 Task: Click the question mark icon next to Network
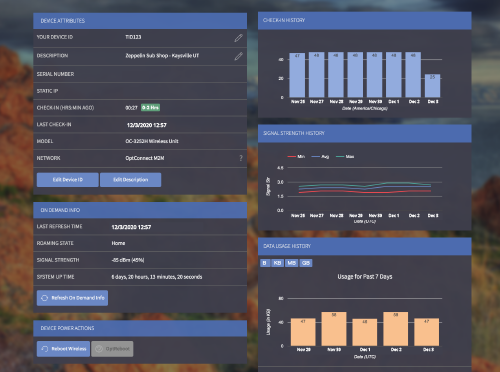[241, 158]
